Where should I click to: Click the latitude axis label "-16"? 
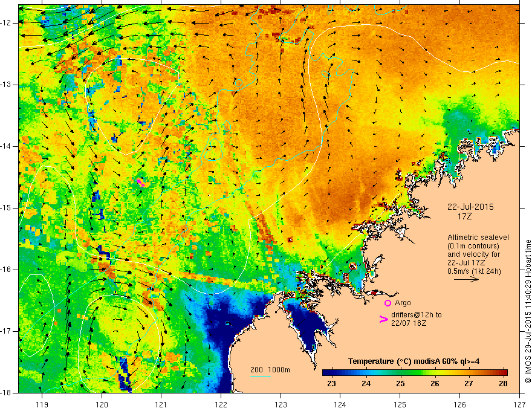pos(7,270)
